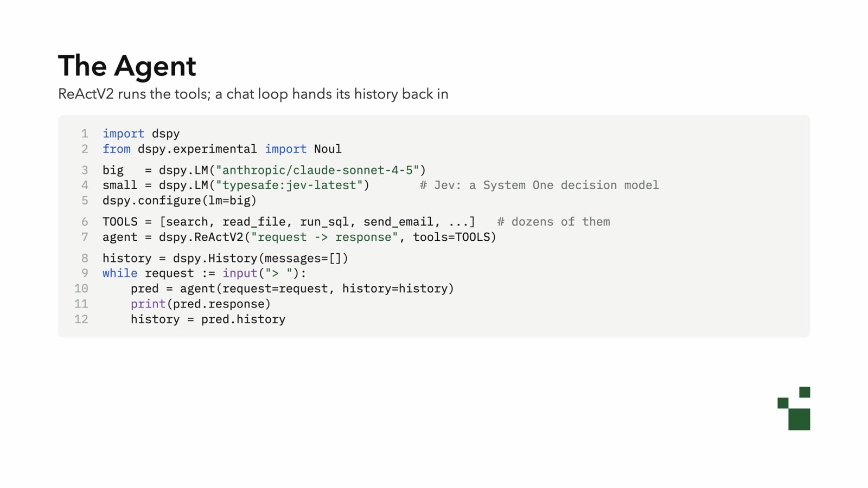Click comment "# dozens of them"

[x=553, y=222]
